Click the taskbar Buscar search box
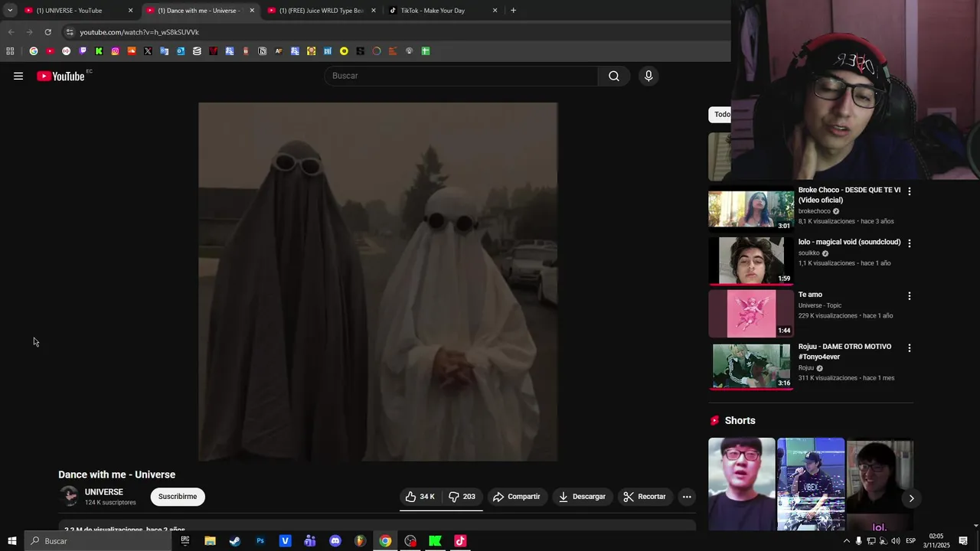The width and height of the screenshot is (980, 551). [100, 541]
